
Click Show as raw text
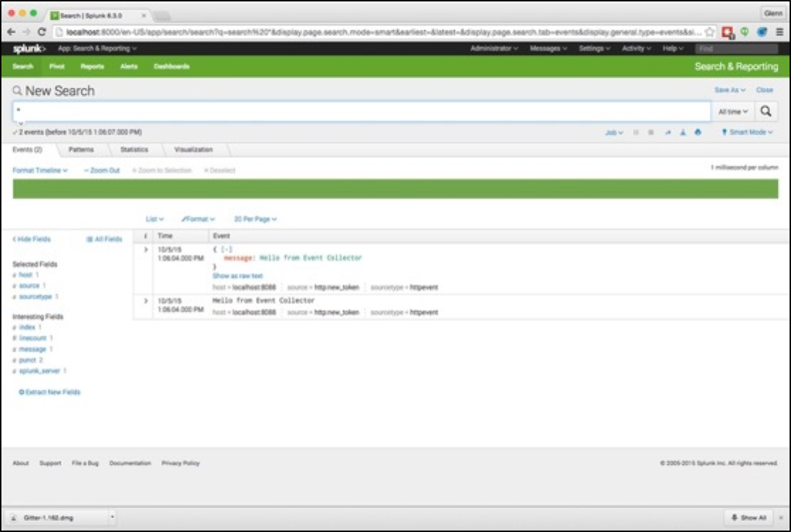237,276
